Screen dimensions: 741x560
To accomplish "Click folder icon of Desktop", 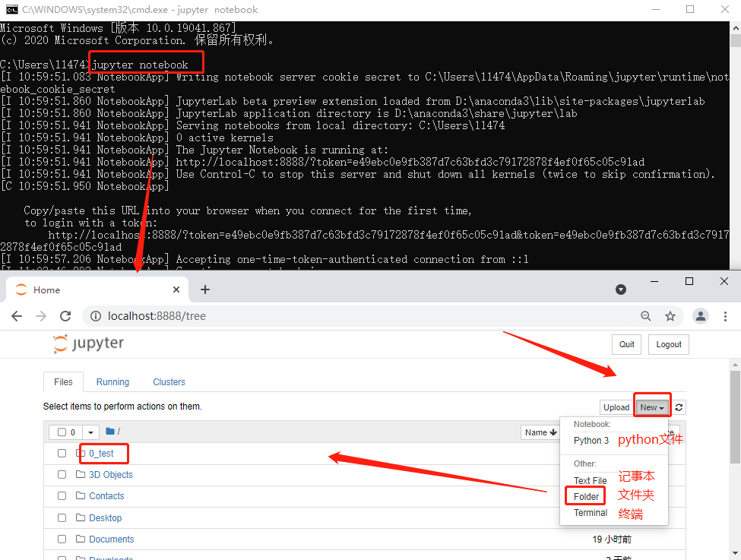I will (81, 517).
